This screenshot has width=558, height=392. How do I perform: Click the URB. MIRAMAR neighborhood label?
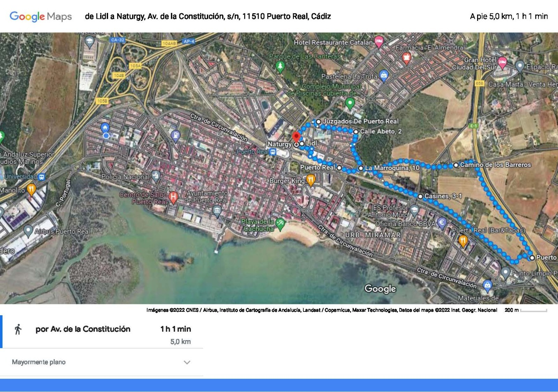point(373,235)
